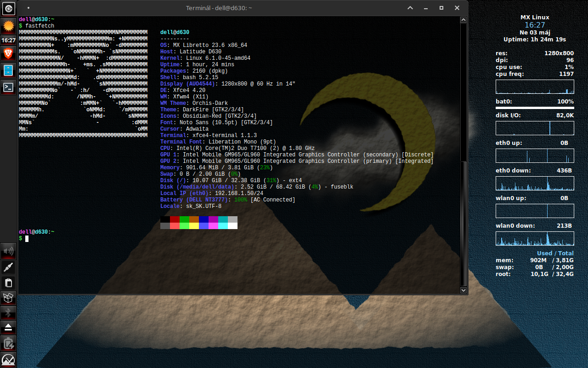The image size is (588, 368).
Task: Click the 'res: 1280x800' Conky row
Action: point(535,53)
